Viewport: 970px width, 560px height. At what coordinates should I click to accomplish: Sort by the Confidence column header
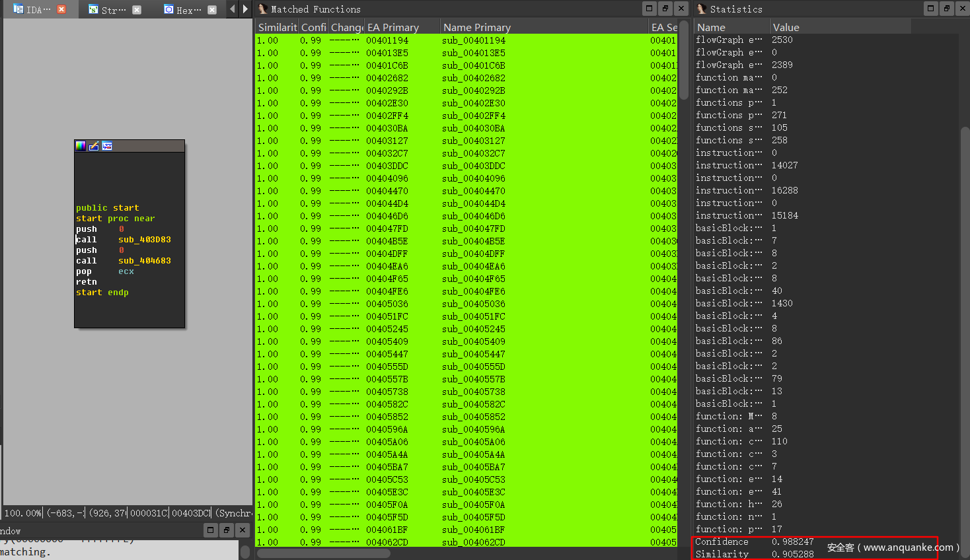tap(314, 27)
